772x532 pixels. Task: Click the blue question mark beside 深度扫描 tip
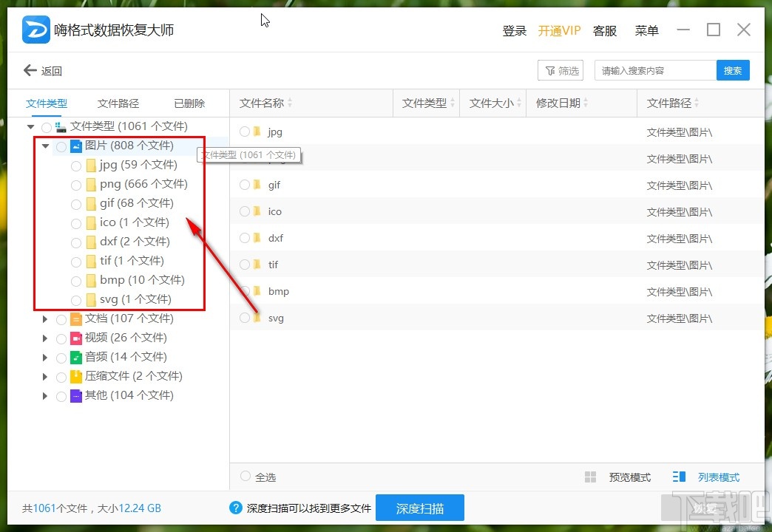(235, 508)
